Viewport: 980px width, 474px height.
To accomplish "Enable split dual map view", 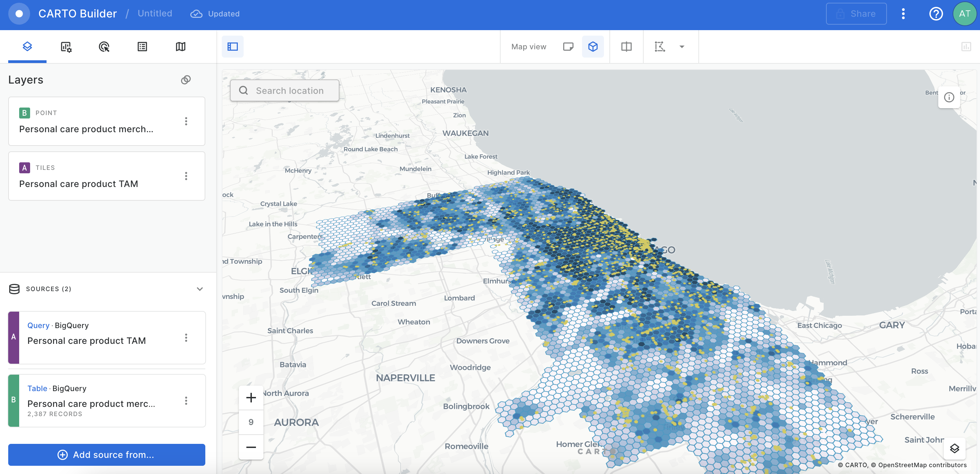I will tap(626, 47).
